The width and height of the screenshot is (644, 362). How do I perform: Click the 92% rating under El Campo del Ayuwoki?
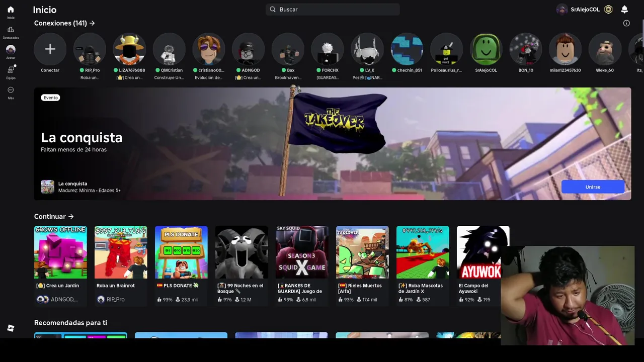click(x=466, y=300)
